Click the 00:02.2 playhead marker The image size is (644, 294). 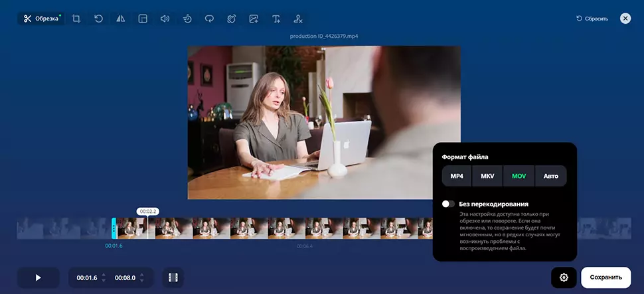click(148, 212)
